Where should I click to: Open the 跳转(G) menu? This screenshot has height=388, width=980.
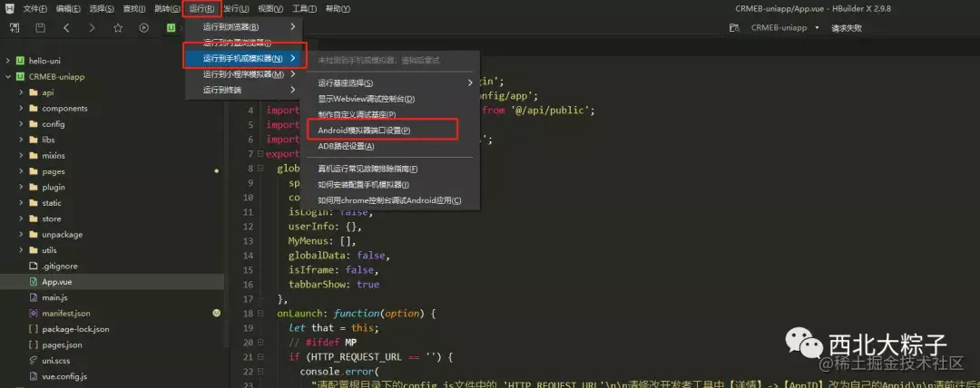(x=167, y=9)
